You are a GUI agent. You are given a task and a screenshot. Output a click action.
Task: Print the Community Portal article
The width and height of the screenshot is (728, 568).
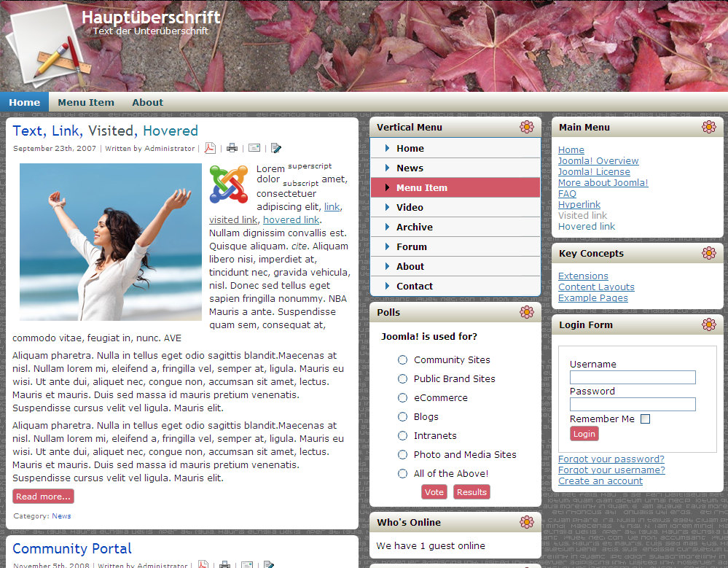click(224, 564)
